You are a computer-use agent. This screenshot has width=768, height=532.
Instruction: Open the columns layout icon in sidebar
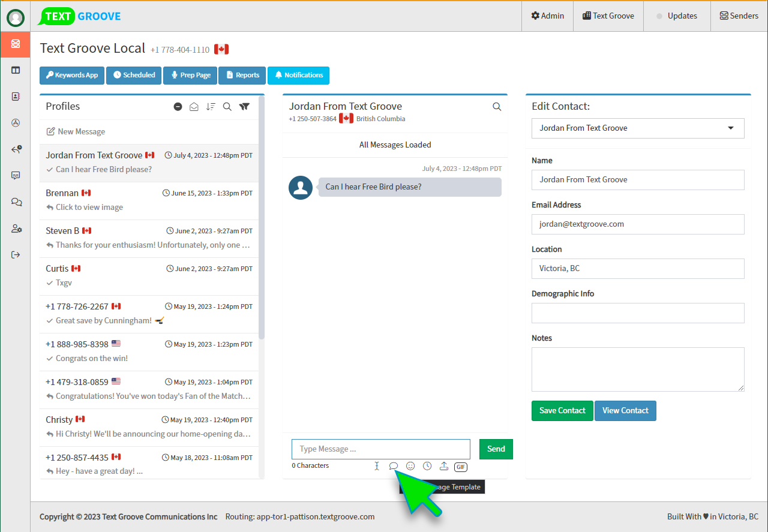16,70
